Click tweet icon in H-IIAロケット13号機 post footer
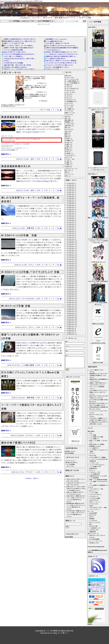Viewport: 109px width, 644px height. click(54, 298)
